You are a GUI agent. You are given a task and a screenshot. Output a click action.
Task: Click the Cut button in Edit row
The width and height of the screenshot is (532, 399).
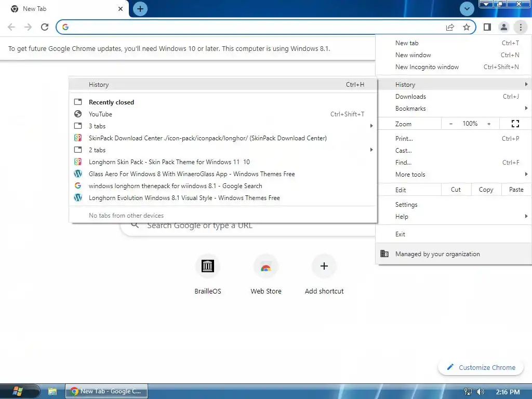(x=456, y=190)
